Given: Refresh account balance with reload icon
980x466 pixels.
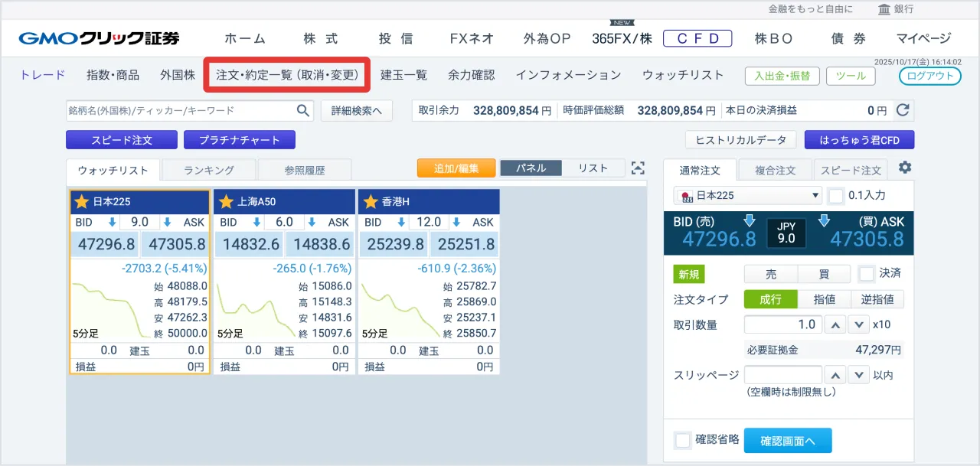Looking at the screenshot, I should point(903,110).
